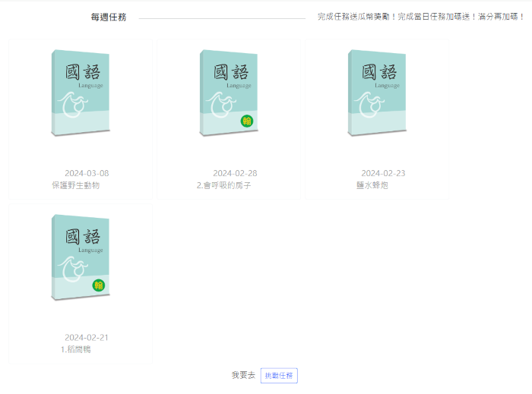The width and height of the screenshot is (532, 394).
Task: Click the 2024-02-23 date label
Action: [x=383, y=173]
